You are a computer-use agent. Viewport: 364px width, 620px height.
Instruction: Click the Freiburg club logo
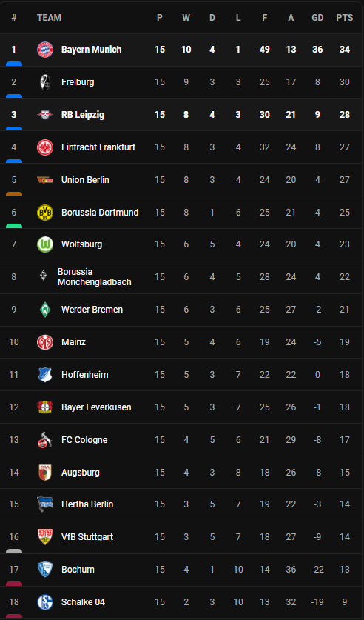[x=45, y=82]
